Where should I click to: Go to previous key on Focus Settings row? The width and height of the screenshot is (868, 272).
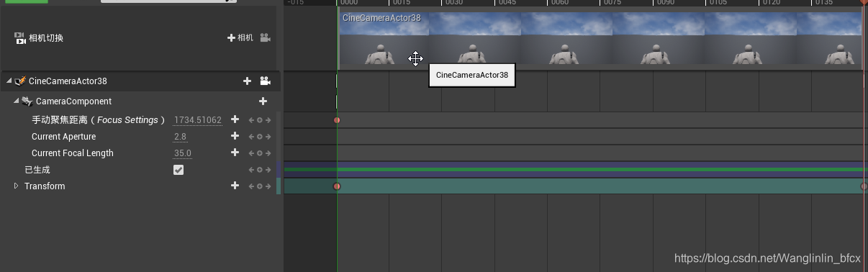251,120
